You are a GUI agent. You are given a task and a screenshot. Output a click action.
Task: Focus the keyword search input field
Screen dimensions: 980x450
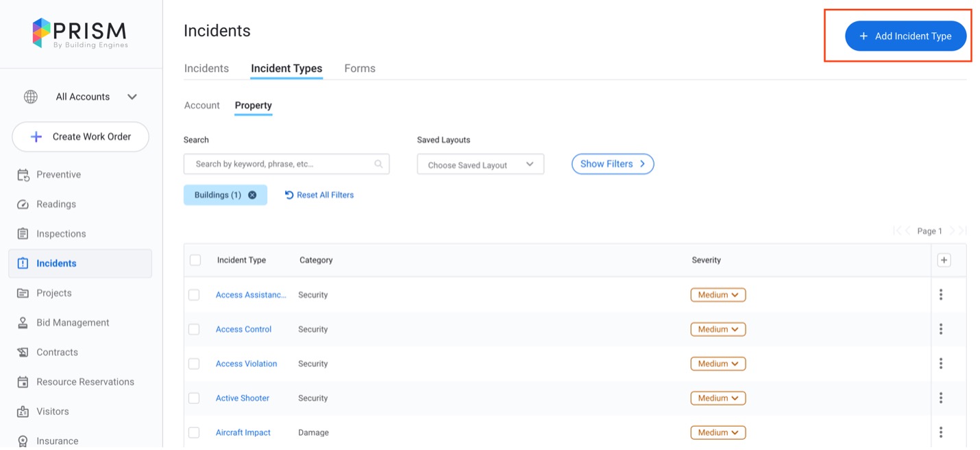coord(281,164)
